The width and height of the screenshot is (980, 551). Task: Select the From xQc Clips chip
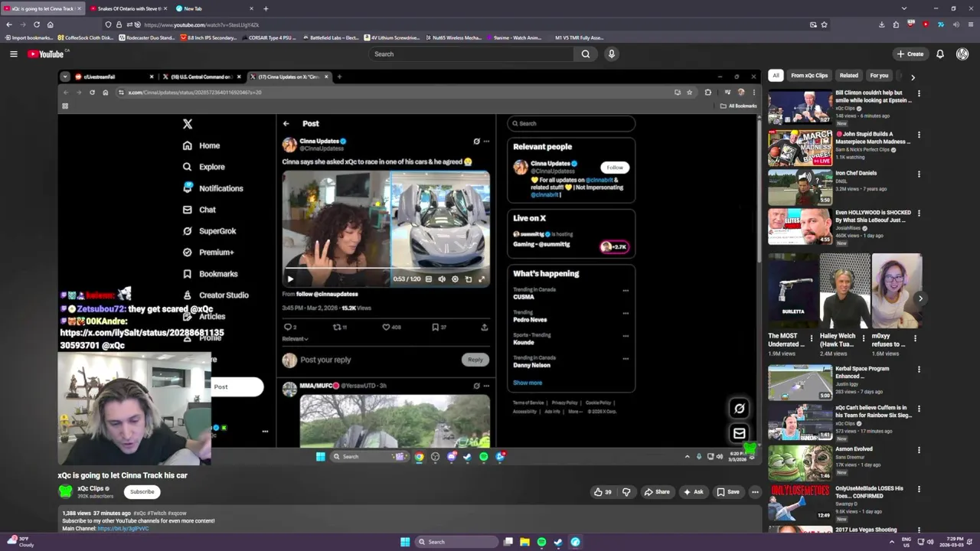[x=809, y=76]
